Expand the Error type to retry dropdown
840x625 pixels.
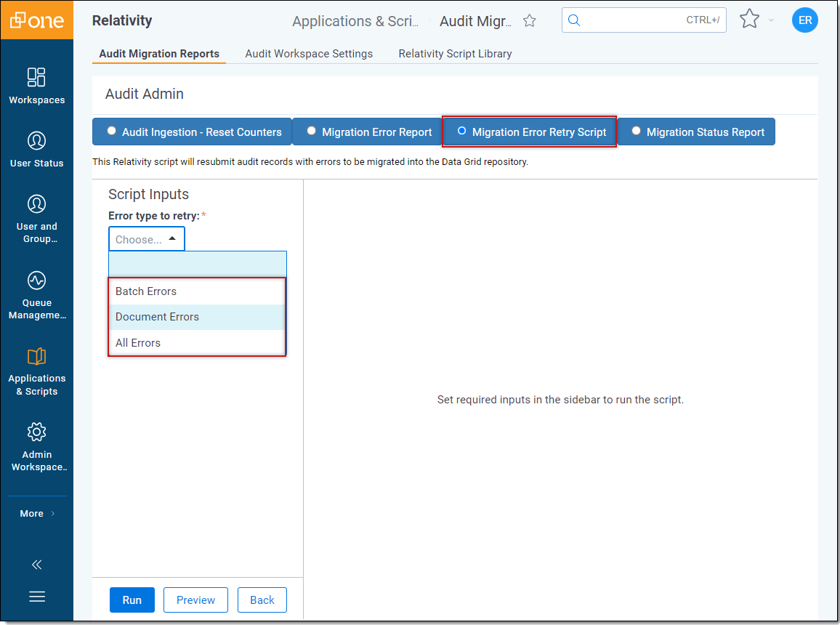pyautogui.click(x=147, y=239)
